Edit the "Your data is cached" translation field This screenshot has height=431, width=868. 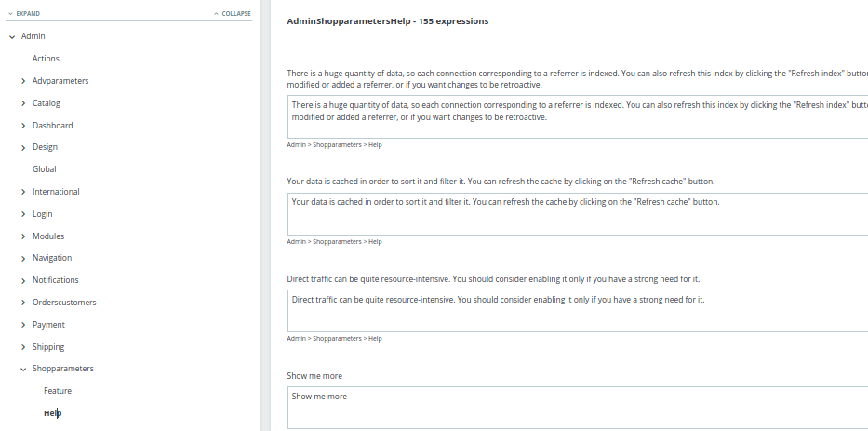pos(577,213)
